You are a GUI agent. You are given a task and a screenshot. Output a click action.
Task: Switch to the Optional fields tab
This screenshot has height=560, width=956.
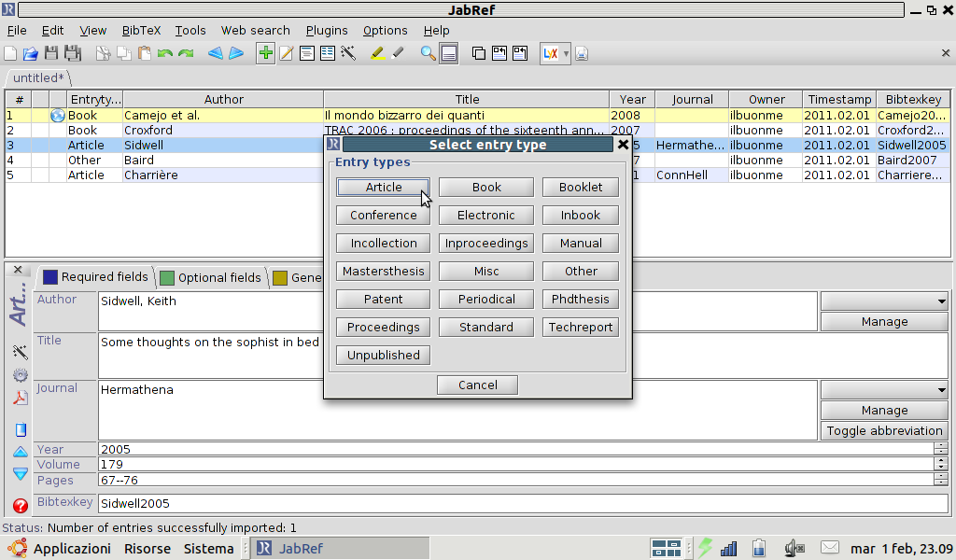click(x=210, y=278)
